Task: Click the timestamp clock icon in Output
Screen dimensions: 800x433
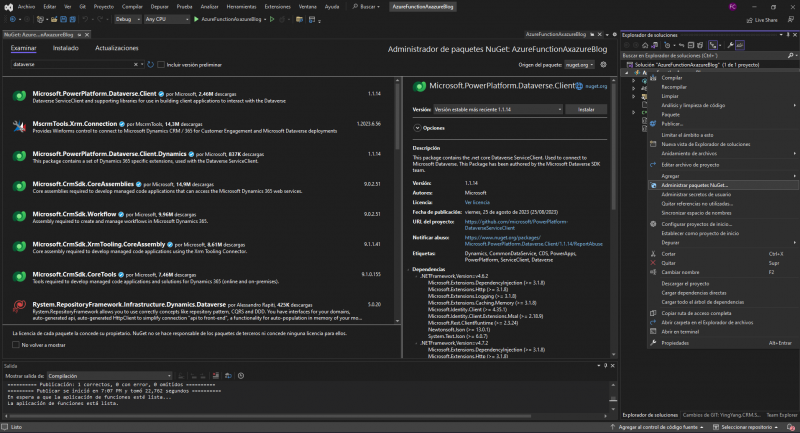Action: (x=241, y=376)
